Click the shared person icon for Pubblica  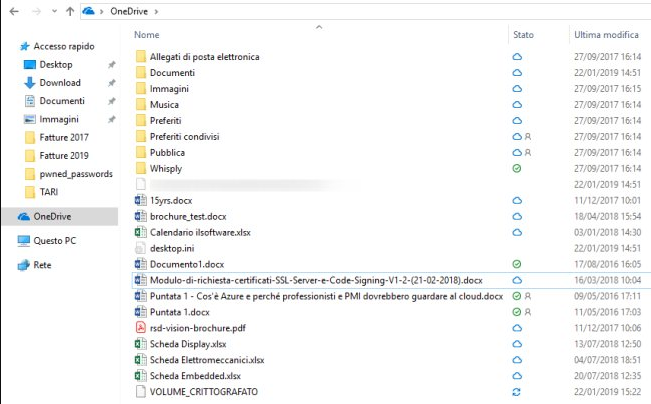(528, 152)
